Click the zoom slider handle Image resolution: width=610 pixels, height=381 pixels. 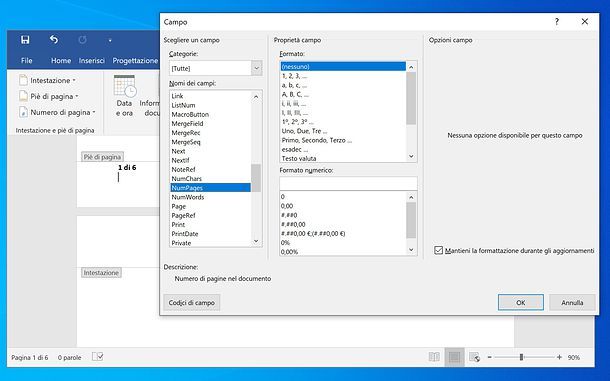[x=521, y=357]
